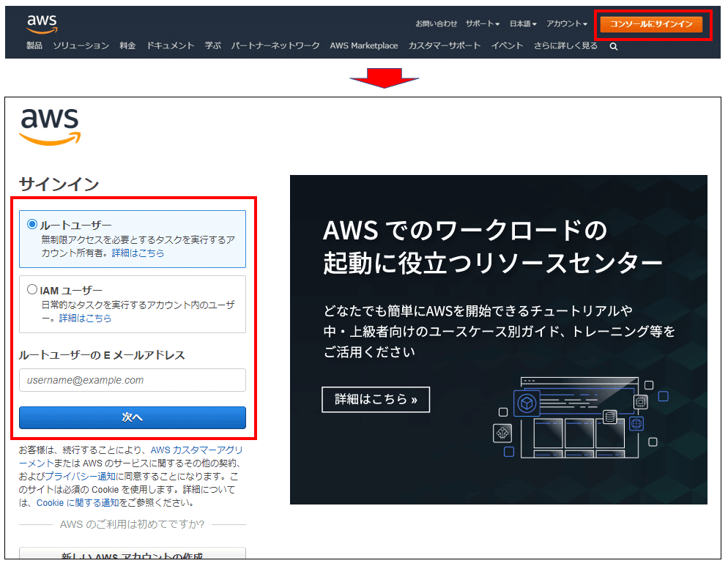The image size is (728, 566).
Task: Click コンソールにサインイン button
Action: (651, 24)
